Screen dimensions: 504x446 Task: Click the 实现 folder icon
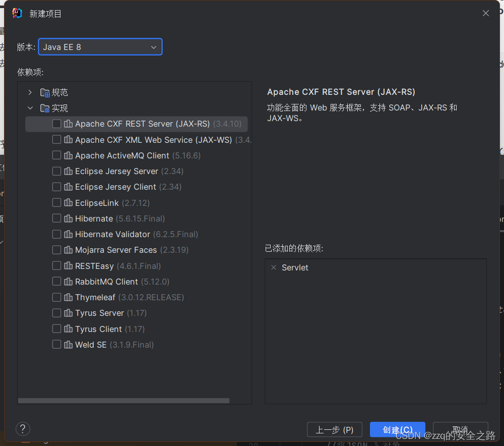pos(45,108)
